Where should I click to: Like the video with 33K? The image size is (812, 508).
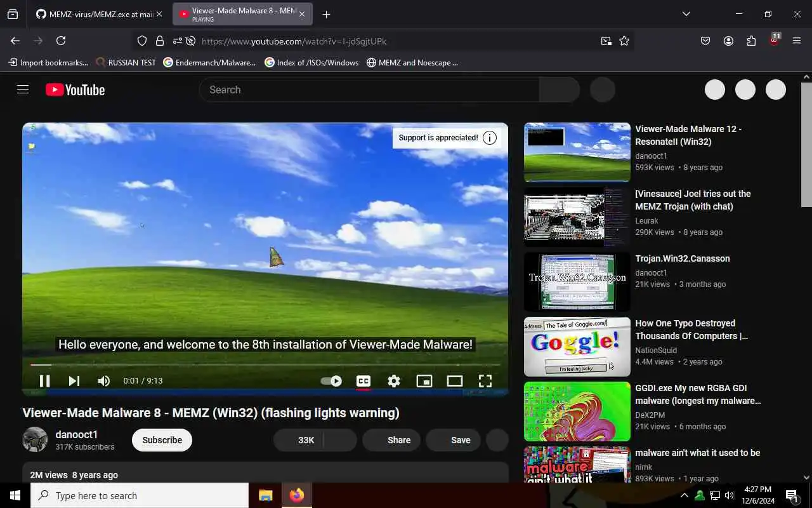299,440
